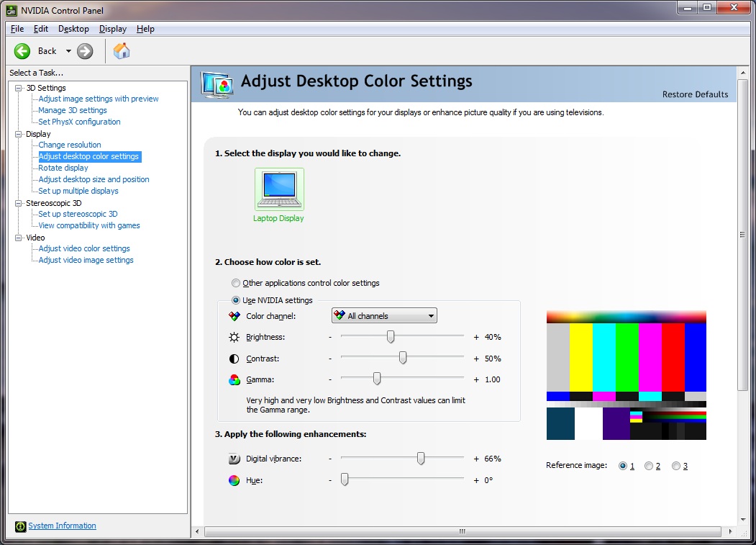Open Adjust desktop size and position
The width and height of the screenshot is (756, 545).
[x=94, y=179]
